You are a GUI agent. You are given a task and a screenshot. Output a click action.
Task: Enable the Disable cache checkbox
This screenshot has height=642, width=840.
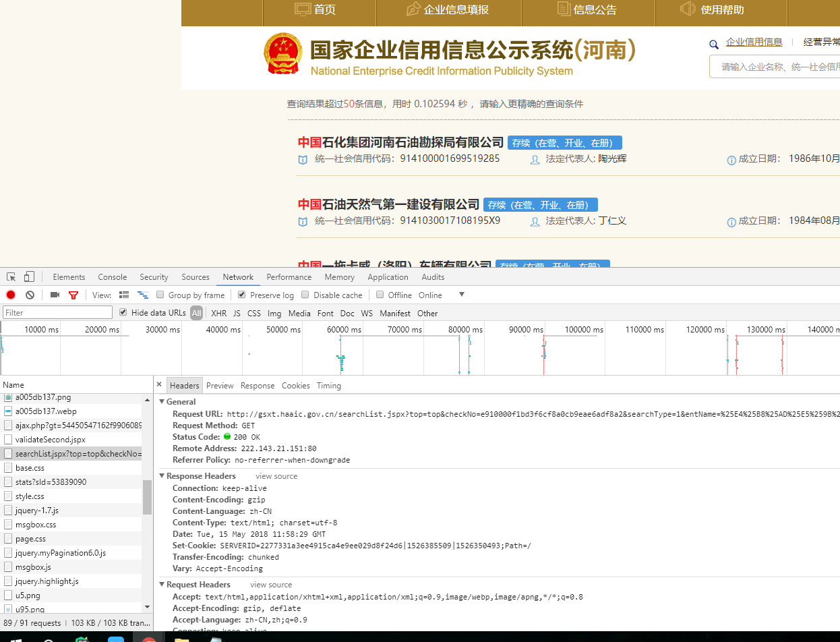tap(303, 295)
